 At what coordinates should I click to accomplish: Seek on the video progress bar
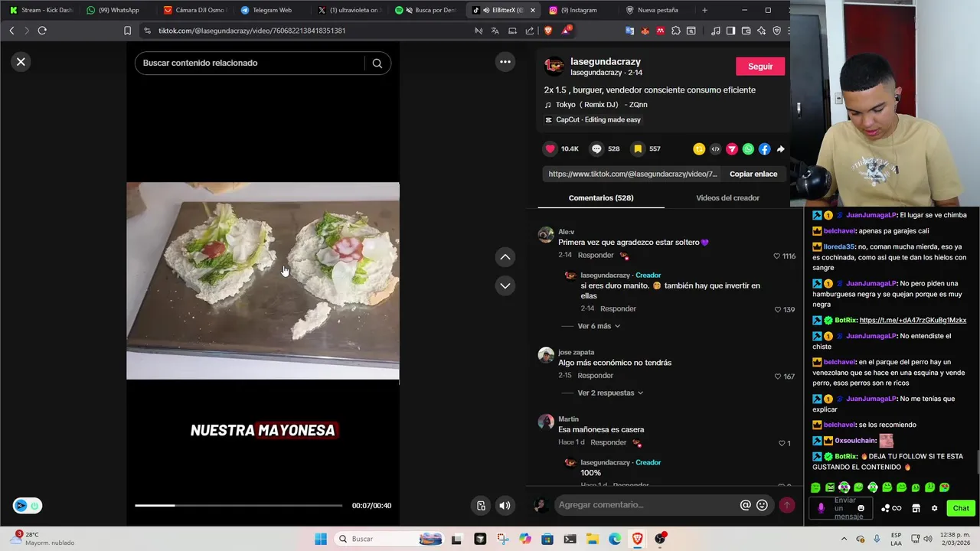pyautogui.click(x=238, y=505)
